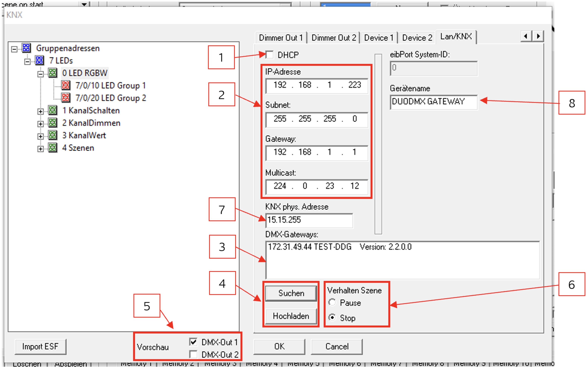Viewport: 588px width, 369px height.
Task: Click the Multicast address field
Action: click(316, 187)
